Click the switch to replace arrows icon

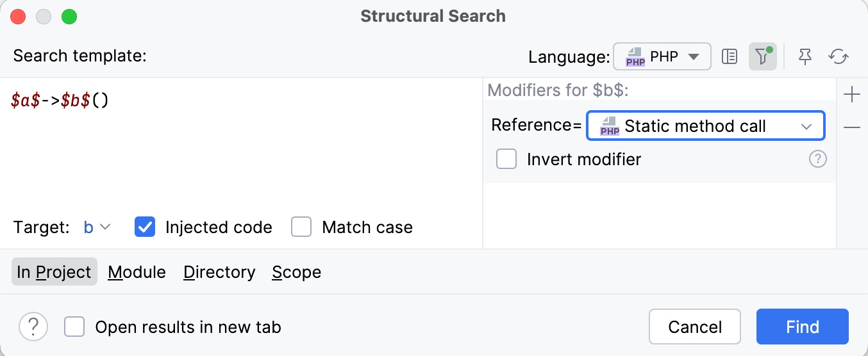839,57
